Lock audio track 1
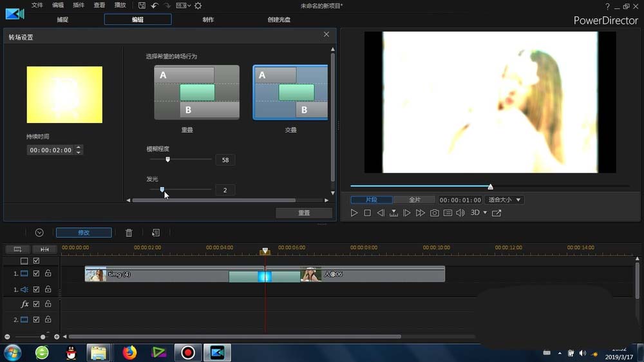This screenshot has height=362, width=644. coord(48,289)
